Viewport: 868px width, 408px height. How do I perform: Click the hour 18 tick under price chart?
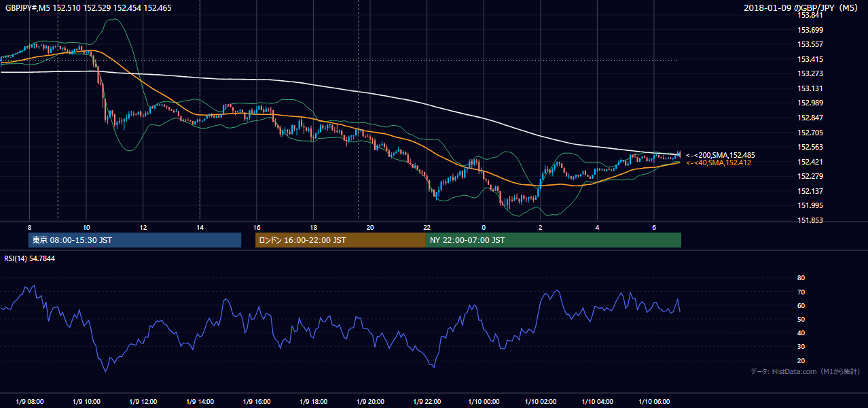tap(313, 227)
